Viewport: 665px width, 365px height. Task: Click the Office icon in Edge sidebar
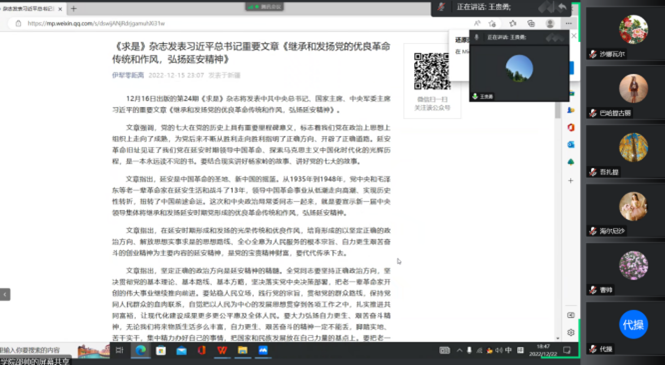point(571,127)
